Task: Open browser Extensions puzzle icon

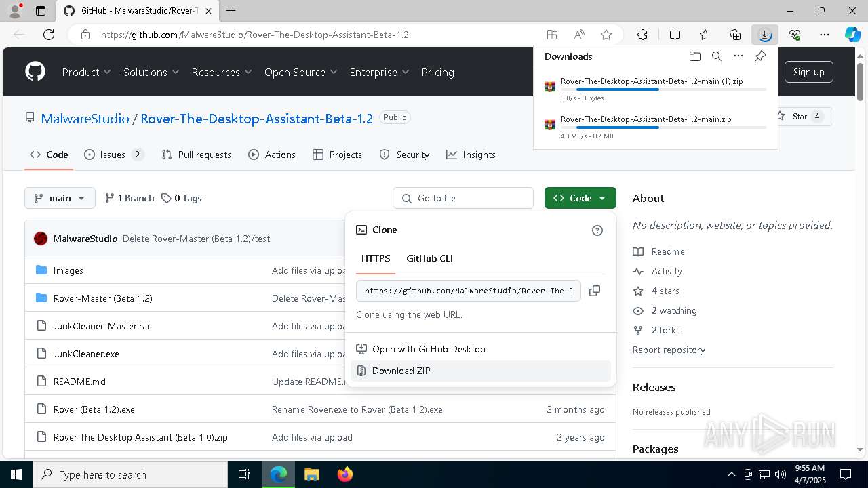Action: [x=642, y=35]
